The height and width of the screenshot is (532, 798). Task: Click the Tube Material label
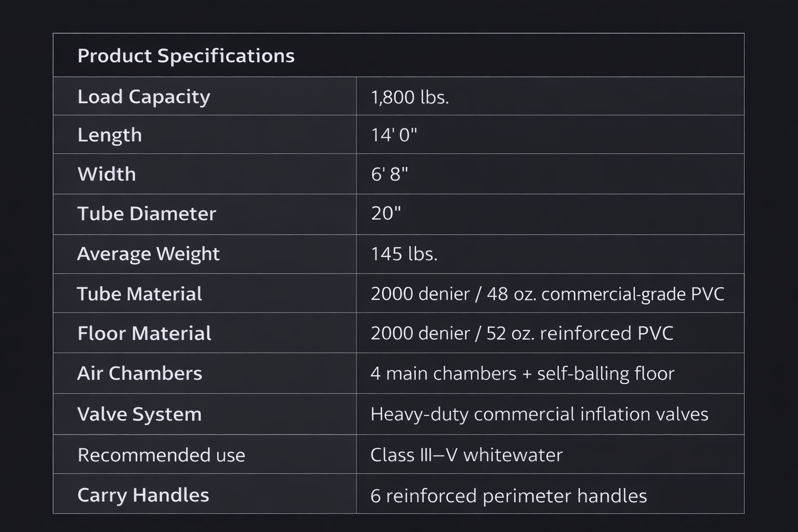point(139,294)
